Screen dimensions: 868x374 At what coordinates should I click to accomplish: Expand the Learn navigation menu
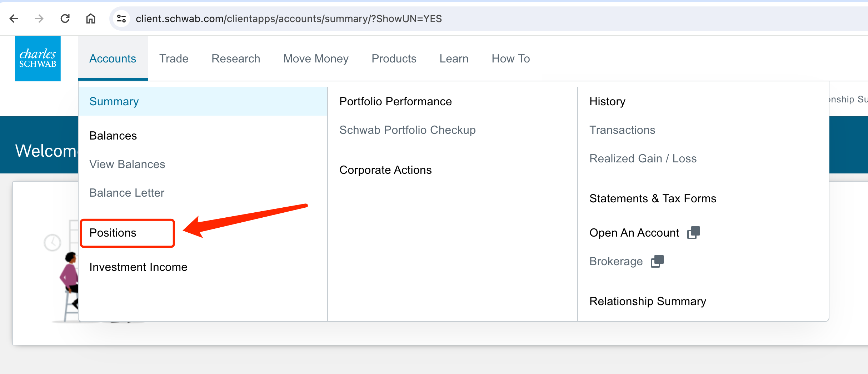tap(454, 59)
